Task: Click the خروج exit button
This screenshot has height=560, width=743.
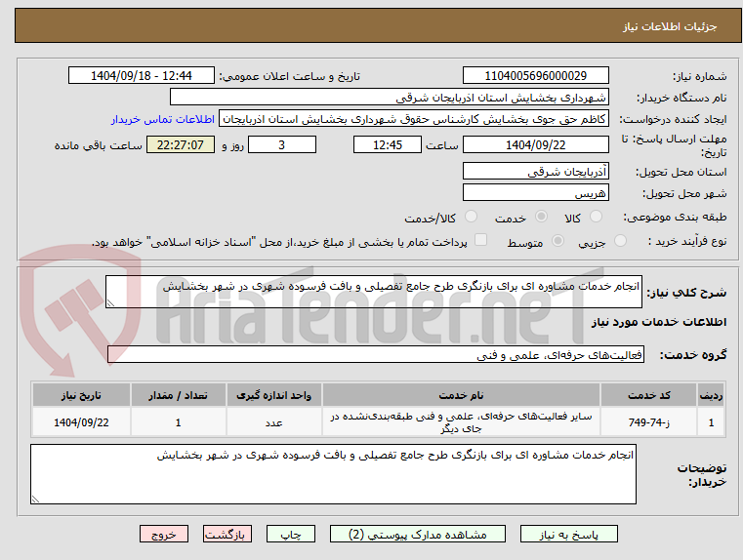Action: pos(163,534)
